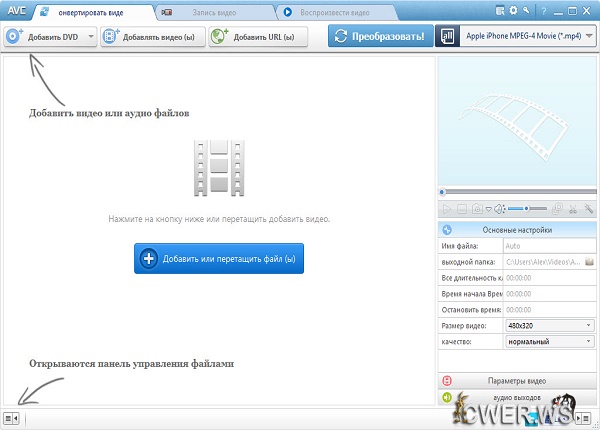
Task: Toggle the file management panel icon bottom-left
Action: [11, 418]
